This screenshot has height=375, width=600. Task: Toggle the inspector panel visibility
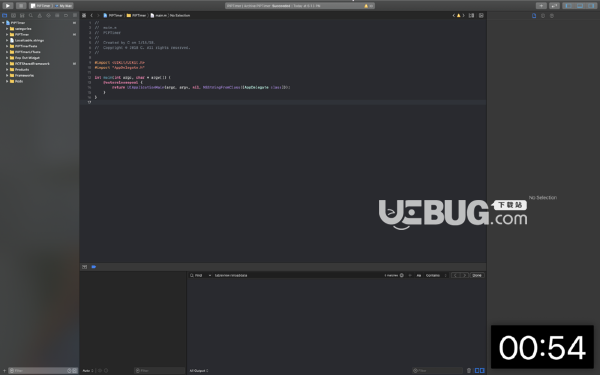[x=591, y=6]
